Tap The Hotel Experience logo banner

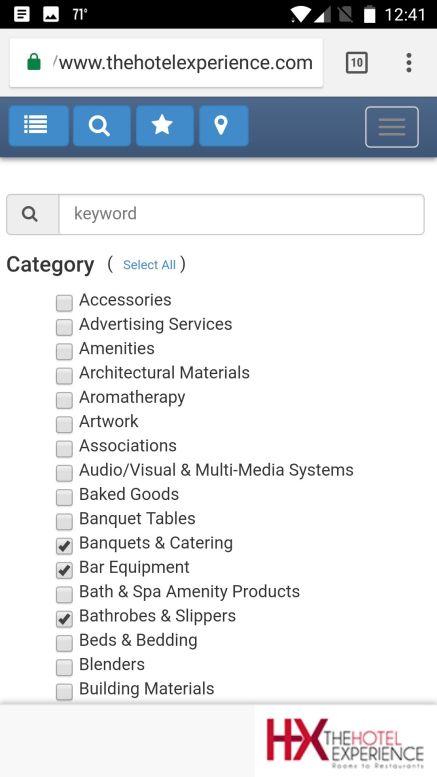pos(345,741)
